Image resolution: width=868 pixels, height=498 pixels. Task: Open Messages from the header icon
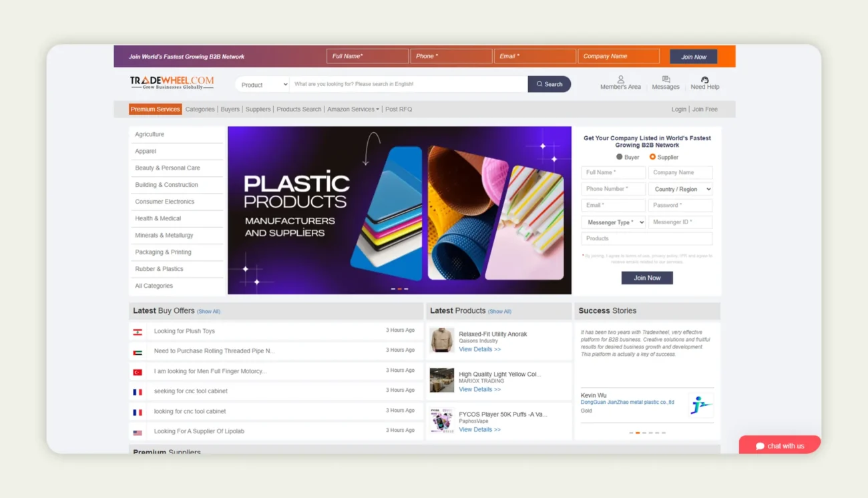click(666, 81)
